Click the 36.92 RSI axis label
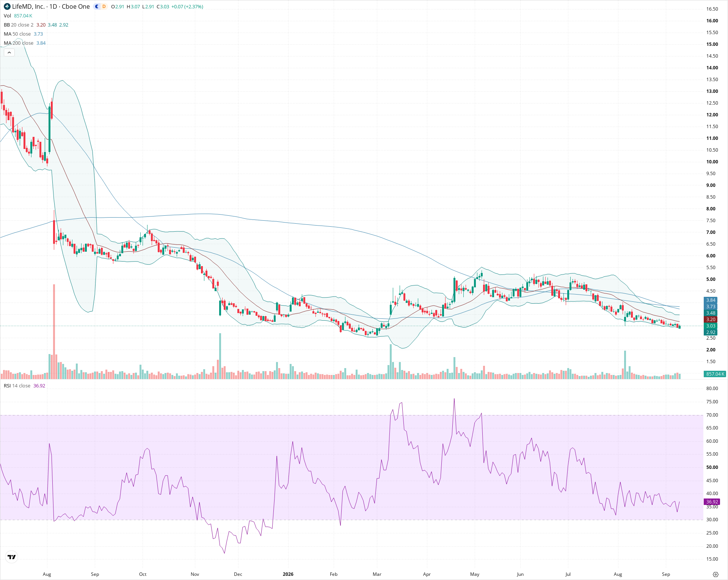Image resolution: width=728 pixels, height=580 pixels. pos(712,502)
